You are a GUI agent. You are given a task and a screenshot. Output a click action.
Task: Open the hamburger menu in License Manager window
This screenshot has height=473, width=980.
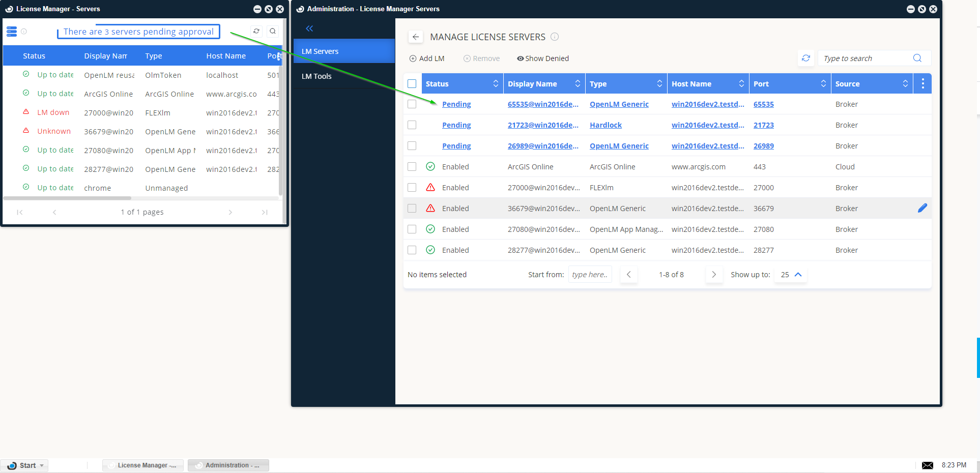tap(12, 32)
